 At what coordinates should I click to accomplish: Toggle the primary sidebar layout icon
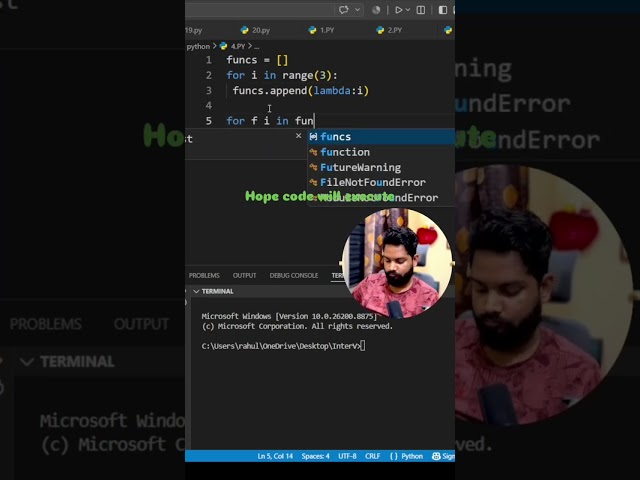[442, 10]
